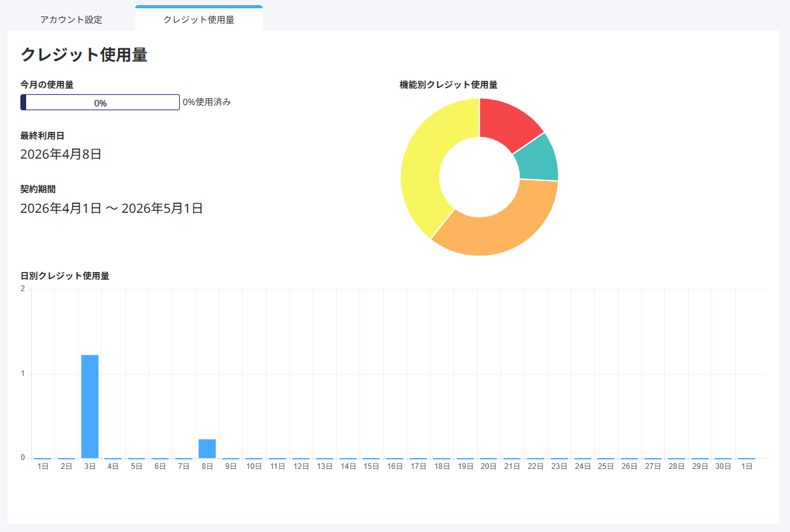
Task: Click the クレジット使用量 page heading
Action: (x=84, y=55)
